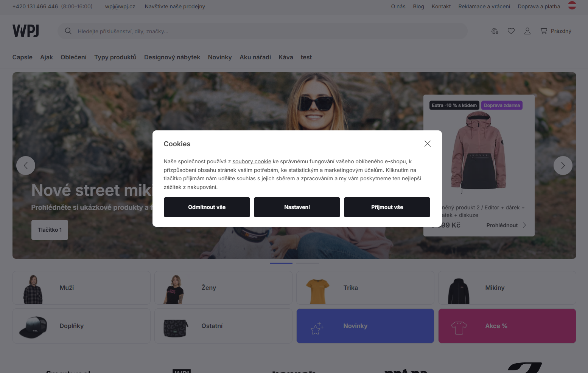The image size is (588, 373).
Task: Change language via the flag icon
Action: 572,5
